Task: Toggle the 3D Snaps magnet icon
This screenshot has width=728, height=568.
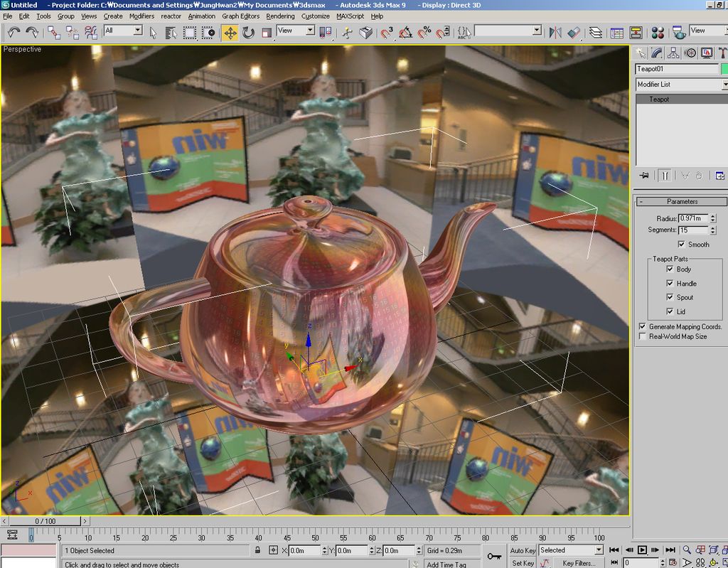Action: [x=386, y=32]
